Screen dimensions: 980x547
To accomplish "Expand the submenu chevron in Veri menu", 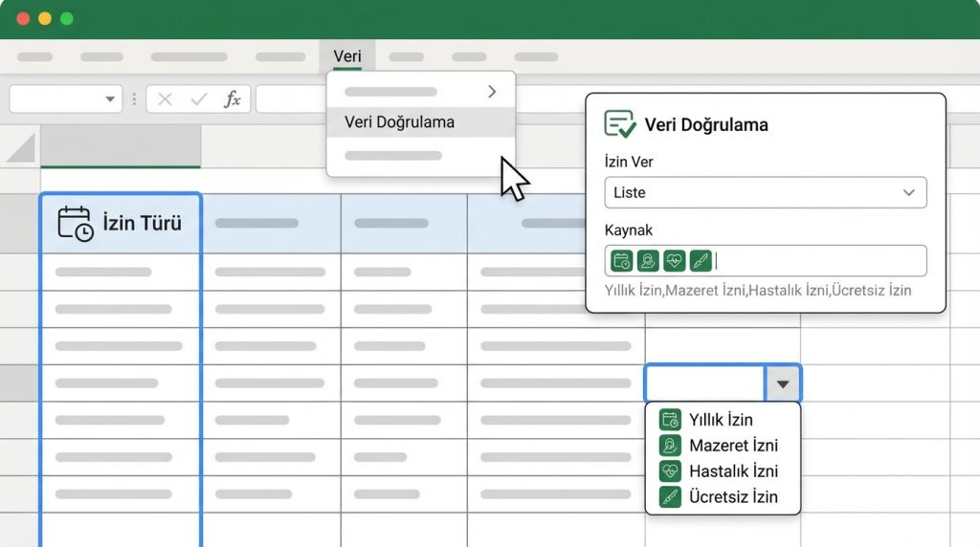I will [492, 92].
